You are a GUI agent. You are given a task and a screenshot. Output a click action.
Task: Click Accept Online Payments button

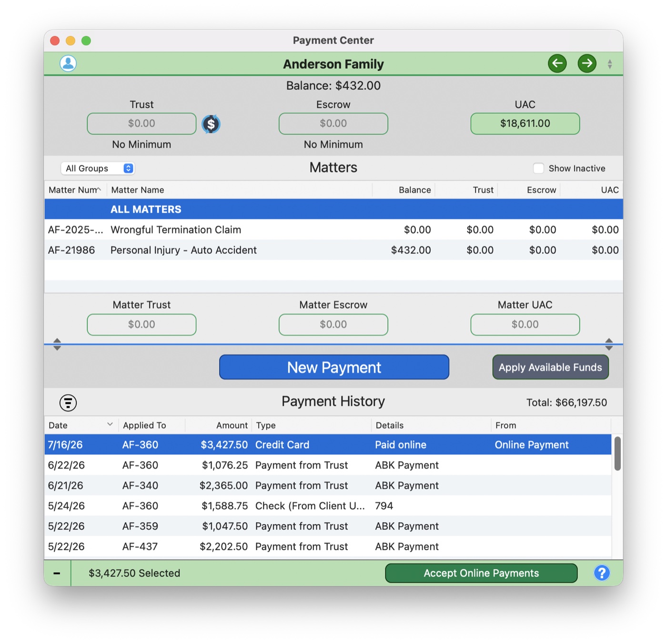pyautogui.click(x=481, y=573)
